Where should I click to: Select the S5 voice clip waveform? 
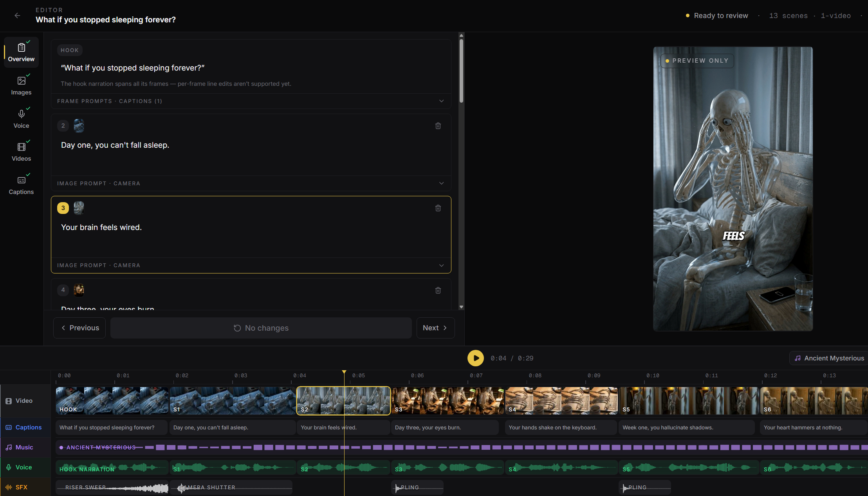[x=689, y=467]
